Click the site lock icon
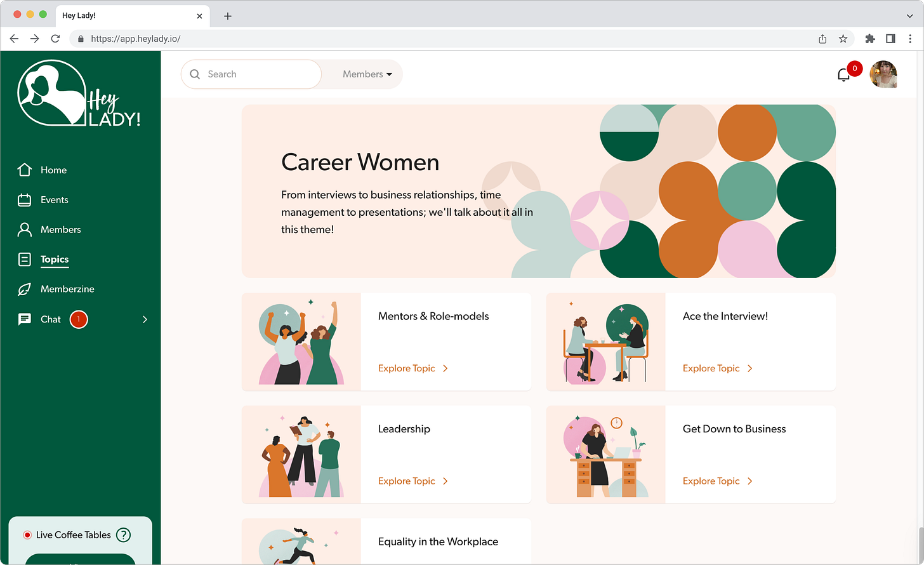Viewport: 924px width, 565px height. (x=81, y=39)
